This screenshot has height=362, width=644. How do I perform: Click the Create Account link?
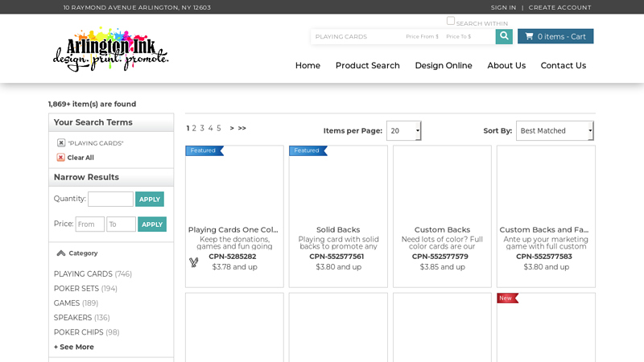[559, 7]
